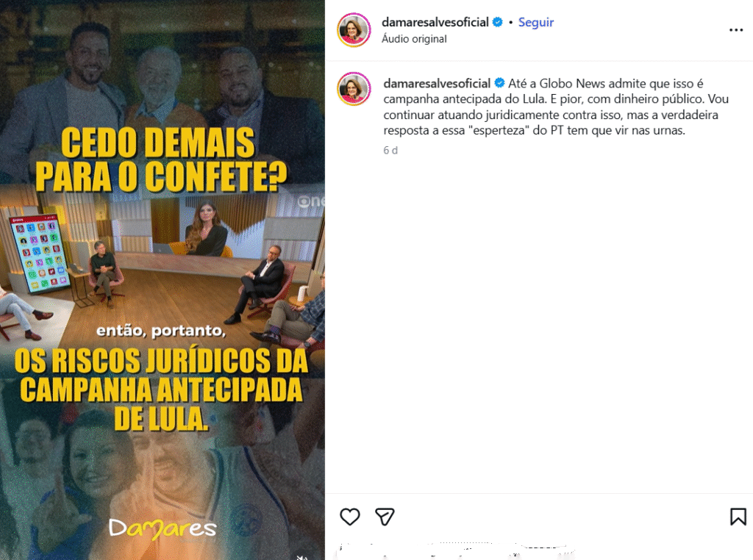Open the three-dot more options menu
The image size is (753, 560).
coord(735,30)
